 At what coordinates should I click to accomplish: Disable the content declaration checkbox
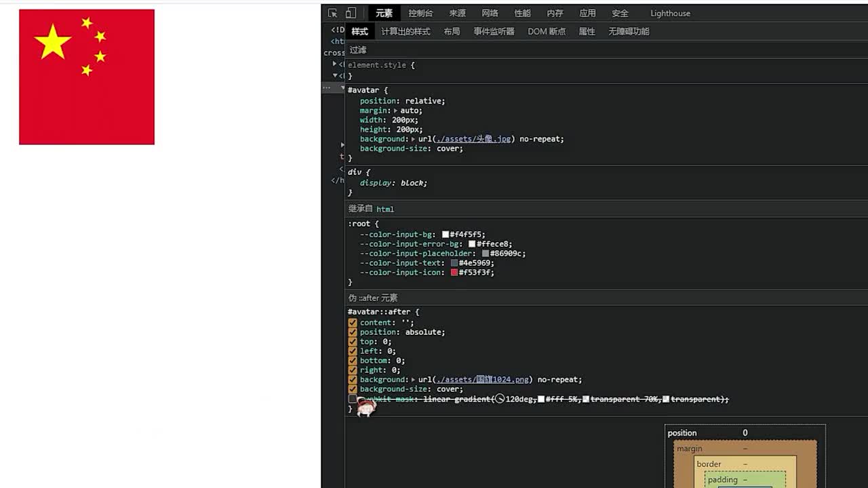[x=353, y=323]
